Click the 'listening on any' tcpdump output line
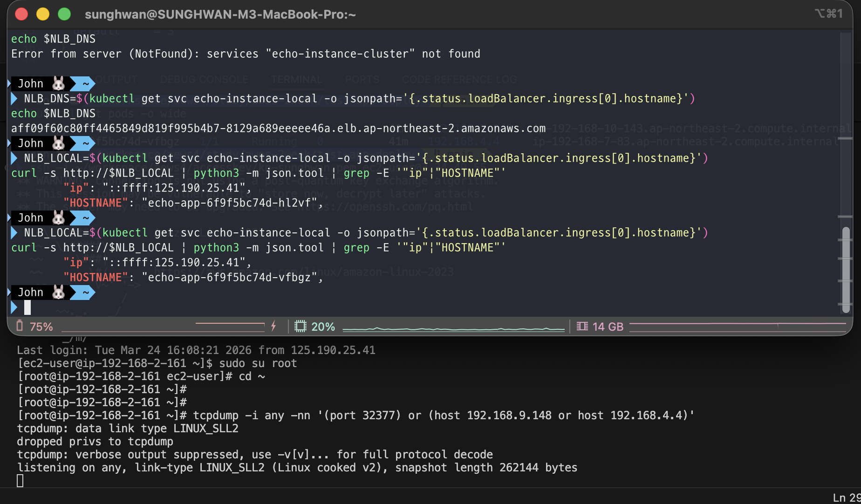 297,467
